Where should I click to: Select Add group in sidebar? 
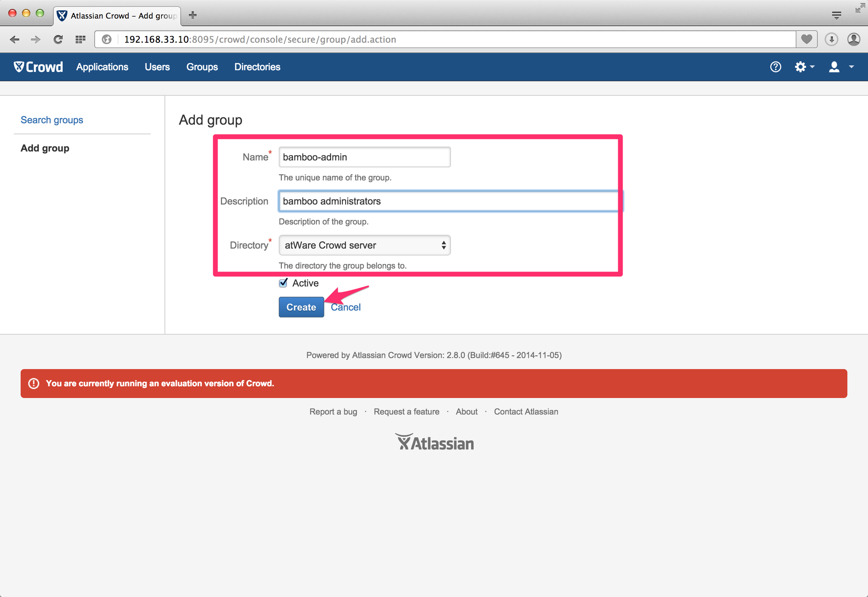pyautogui.click(x=45, y=148)
